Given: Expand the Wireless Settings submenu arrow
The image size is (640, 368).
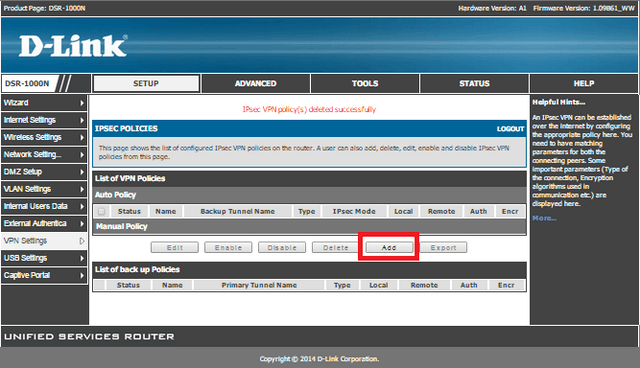Looking at the screenshot, I should pos(82,137).
